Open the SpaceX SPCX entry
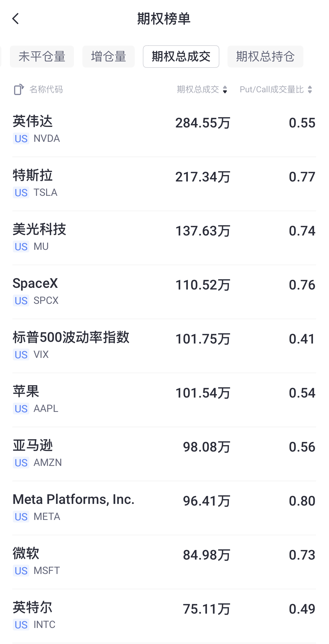 coord(164,292)
